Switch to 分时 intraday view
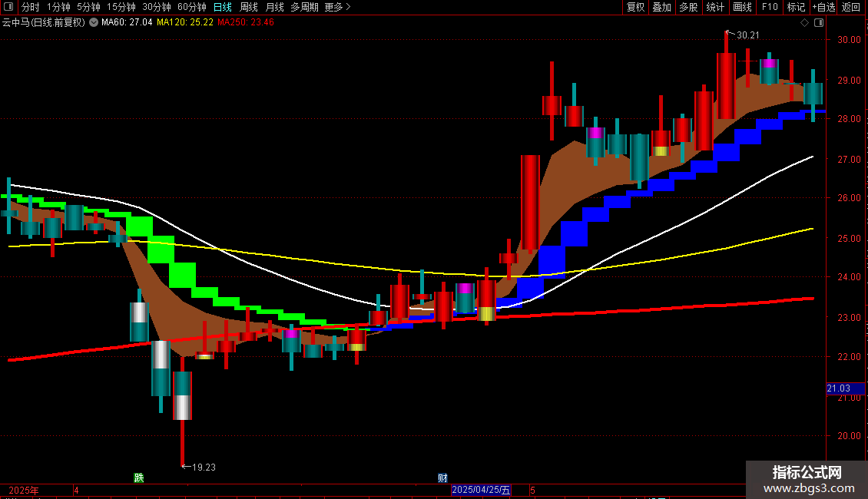This screenshot has width=868, height=499. 31,7
